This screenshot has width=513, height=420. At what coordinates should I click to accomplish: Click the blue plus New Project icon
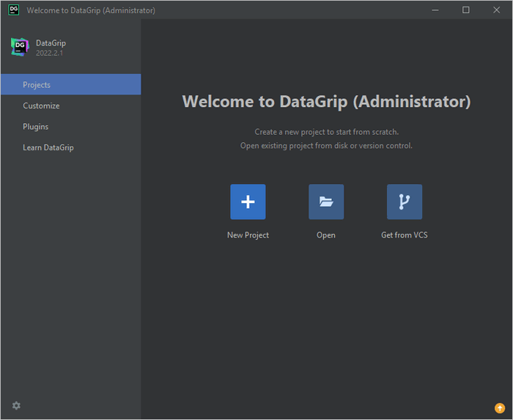coord(248,202)
